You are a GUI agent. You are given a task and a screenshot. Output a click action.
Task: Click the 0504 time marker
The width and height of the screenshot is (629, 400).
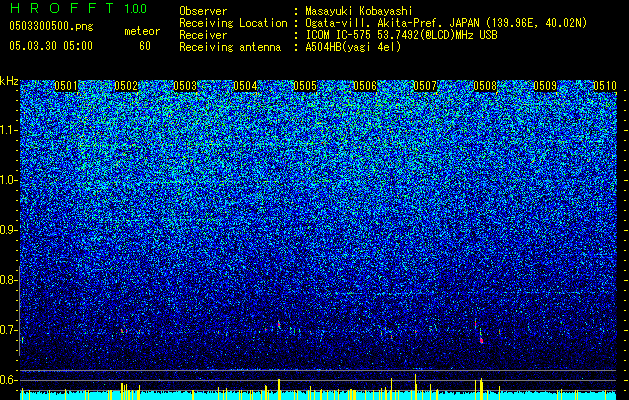click(245, 86)
